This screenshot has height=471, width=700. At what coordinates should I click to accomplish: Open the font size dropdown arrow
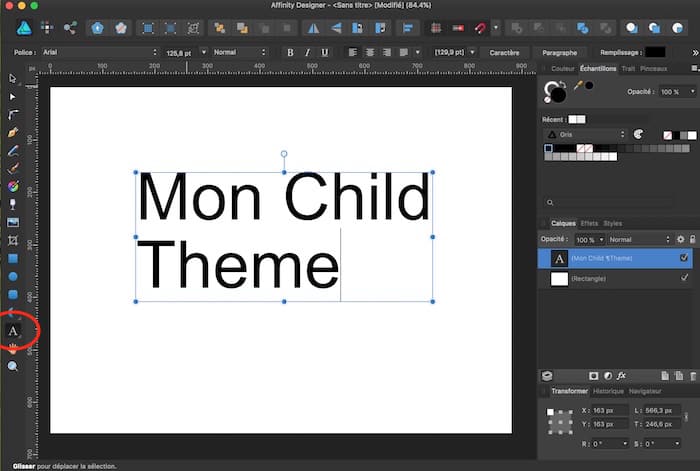click(x=204, y=52)
